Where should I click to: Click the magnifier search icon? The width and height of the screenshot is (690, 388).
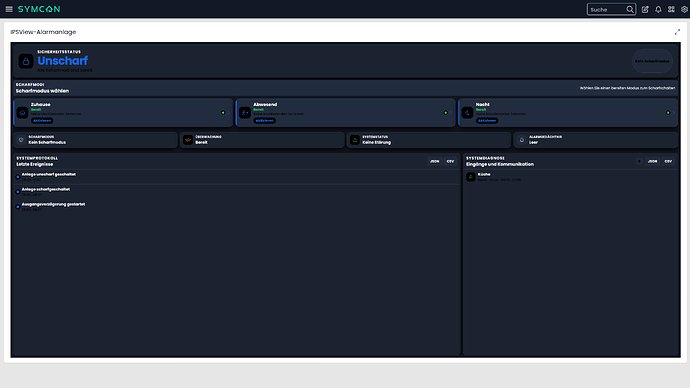(x=630, y=9)
